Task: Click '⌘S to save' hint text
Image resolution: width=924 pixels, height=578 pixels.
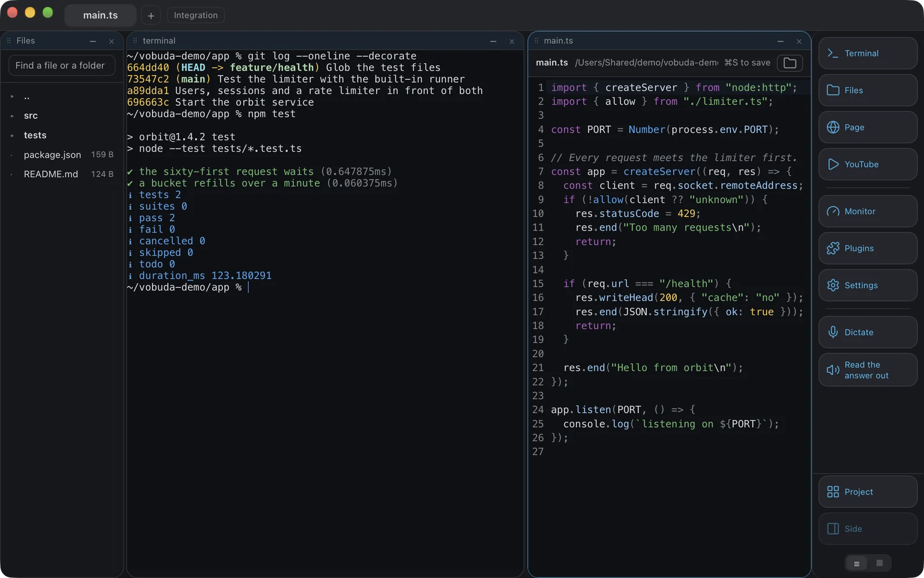Action: coord(747,62)
